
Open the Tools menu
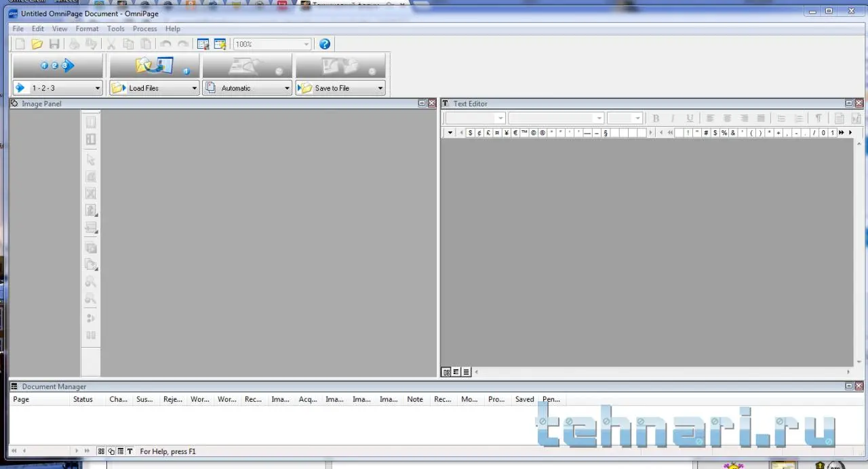116,28
